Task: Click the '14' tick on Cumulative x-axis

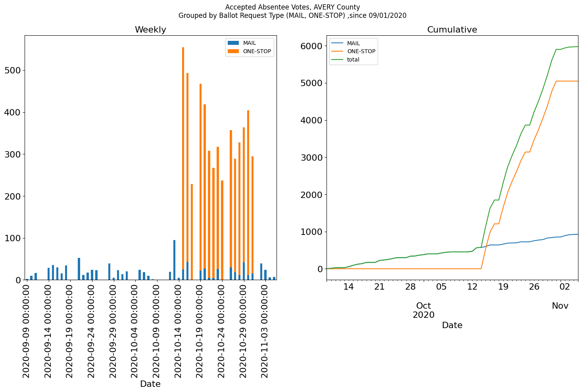Action: pos(348,286)
